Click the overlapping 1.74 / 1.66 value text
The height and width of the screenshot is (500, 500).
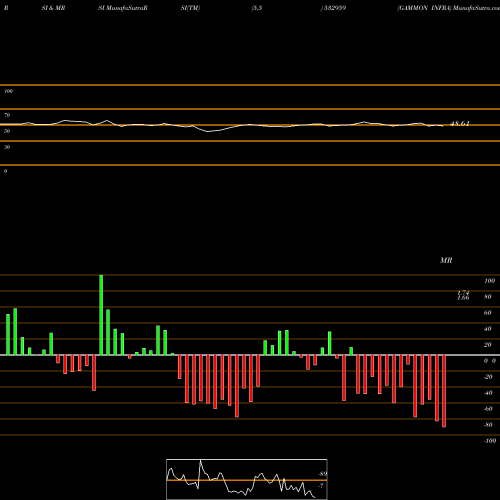463,295
